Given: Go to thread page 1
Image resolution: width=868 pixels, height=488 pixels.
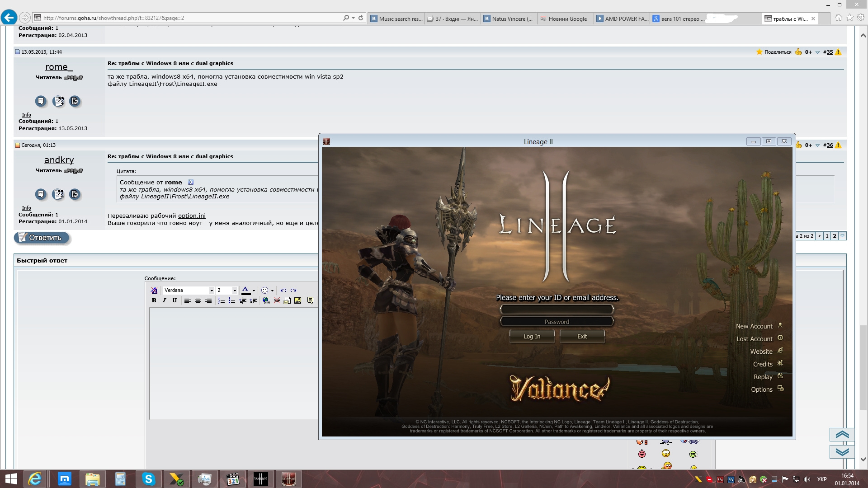Looking at the screenshot, I should (827, 236).
